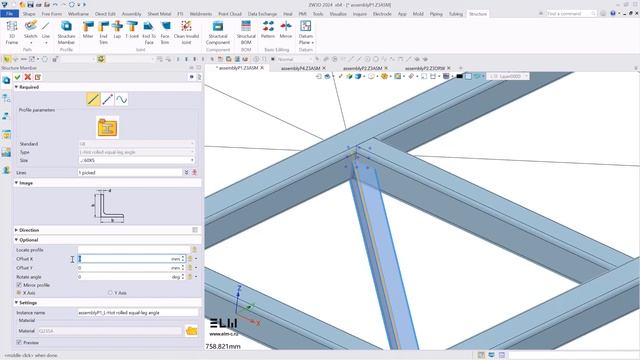Expand the Direction section
Image resolution: width=640 pixels, height=360 pixels.
pyautogui.click(x=16, y=230)
